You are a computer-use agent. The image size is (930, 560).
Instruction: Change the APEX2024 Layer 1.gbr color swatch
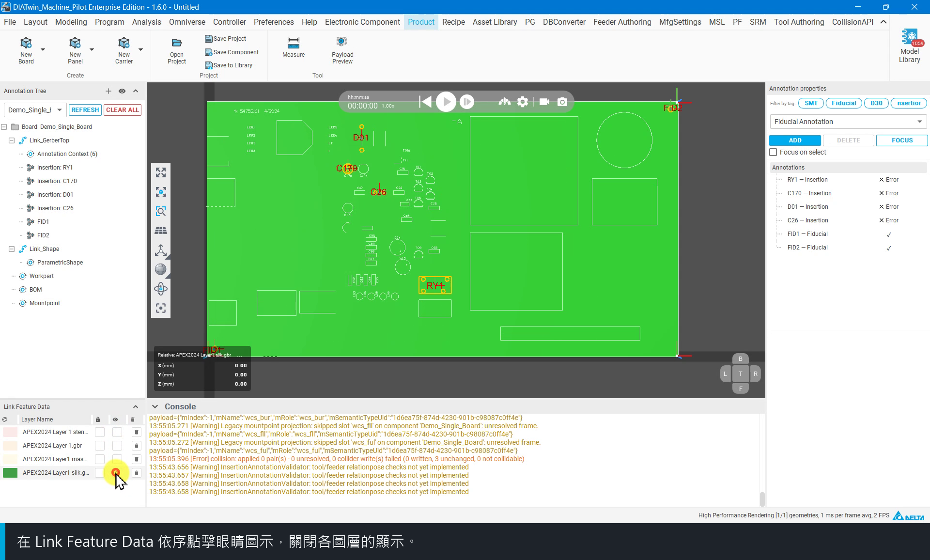click(10, 446)
